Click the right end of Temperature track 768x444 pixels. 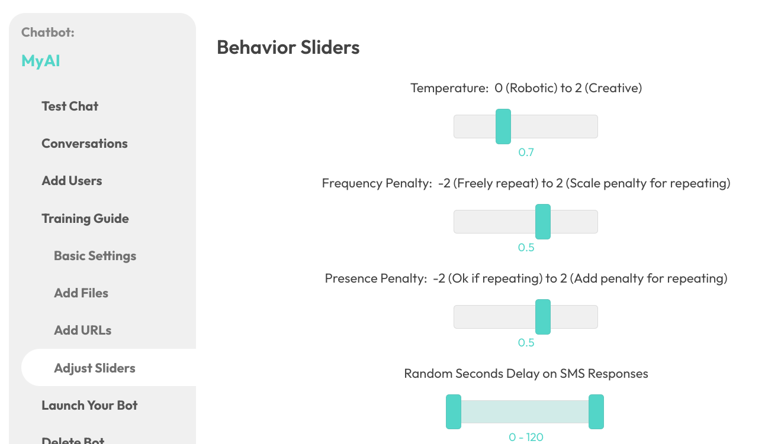click(591, 126)
